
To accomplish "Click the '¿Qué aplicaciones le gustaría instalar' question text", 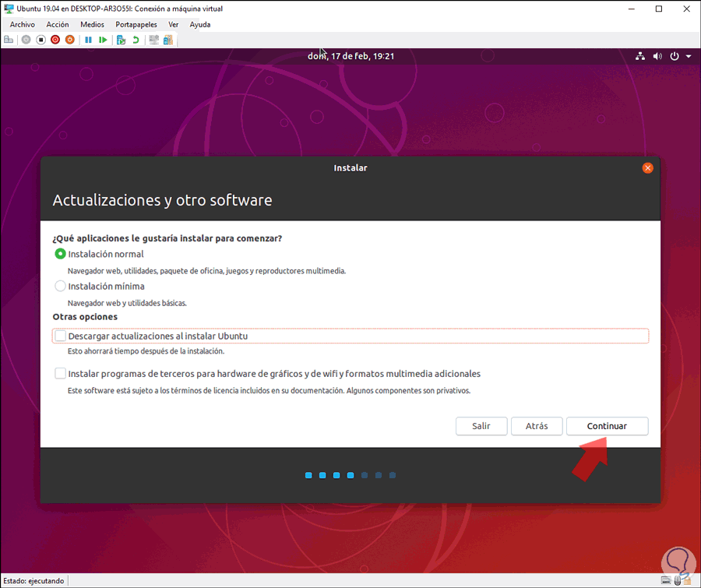I will pos(167,238).
